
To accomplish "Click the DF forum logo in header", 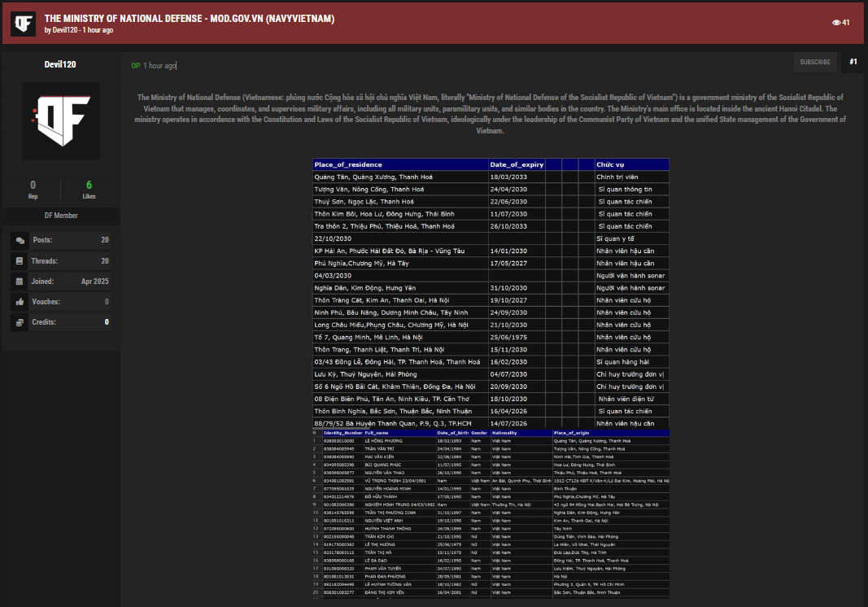I will [23, 23].
